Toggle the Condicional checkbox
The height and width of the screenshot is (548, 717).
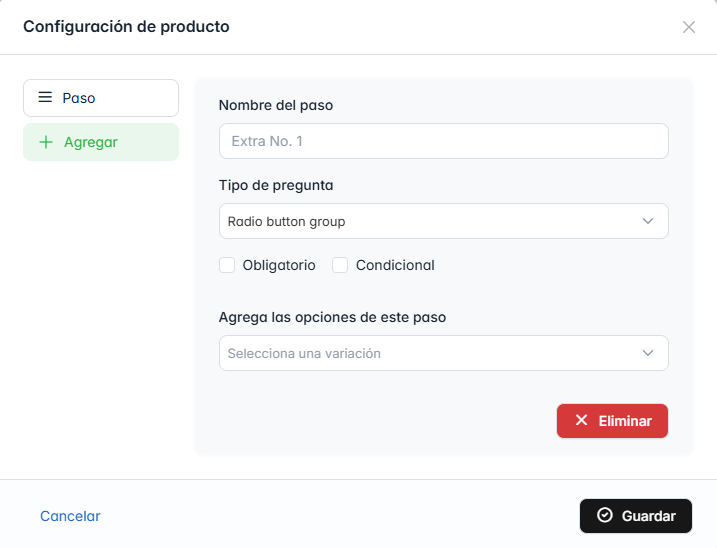pos(340,265)
